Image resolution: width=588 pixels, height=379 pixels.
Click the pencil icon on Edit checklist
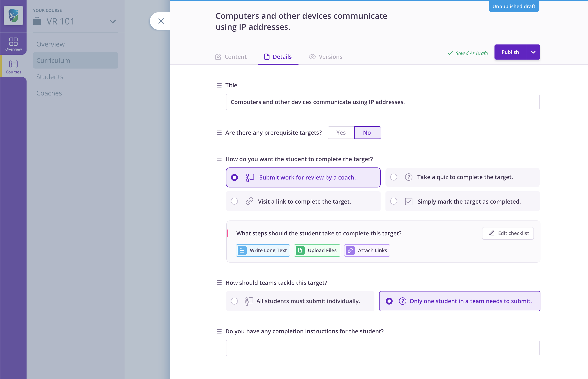(x=491, y=233)
